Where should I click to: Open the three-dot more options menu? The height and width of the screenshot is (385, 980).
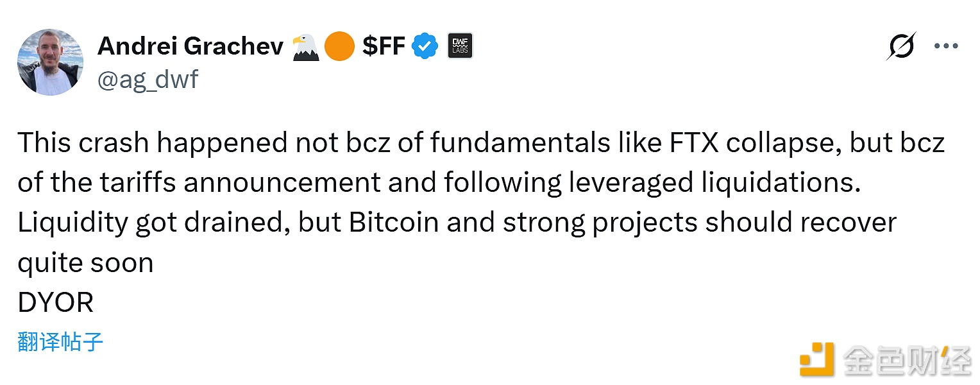945,46
